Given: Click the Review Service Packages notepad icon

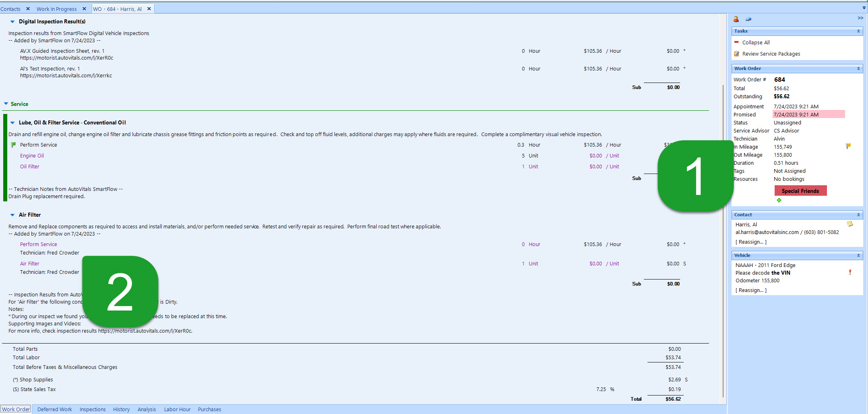Looking at the screenshot, I should point(736,54).
